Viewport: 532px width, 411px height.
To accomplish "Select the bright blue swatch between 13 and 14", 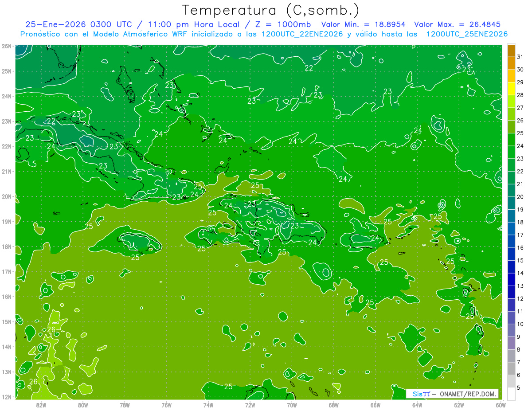I will pyautogui.click(x=511, y=279).
